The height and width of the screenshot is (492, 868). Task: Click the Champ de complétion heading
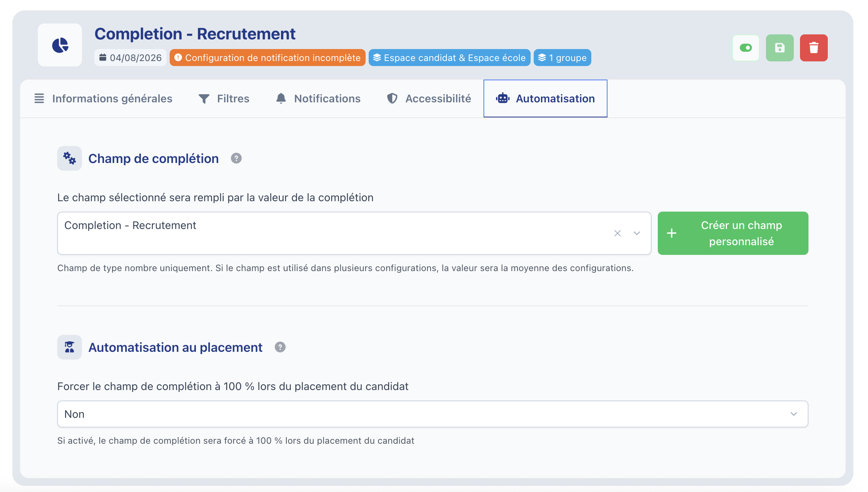(153, 159)
